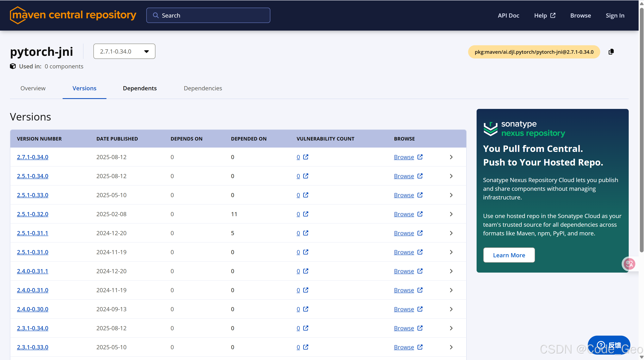Expand row chevron for 2.5.1-0.34.0
Viewport: 644px width, 360px height.
click(x=451, y=176)
